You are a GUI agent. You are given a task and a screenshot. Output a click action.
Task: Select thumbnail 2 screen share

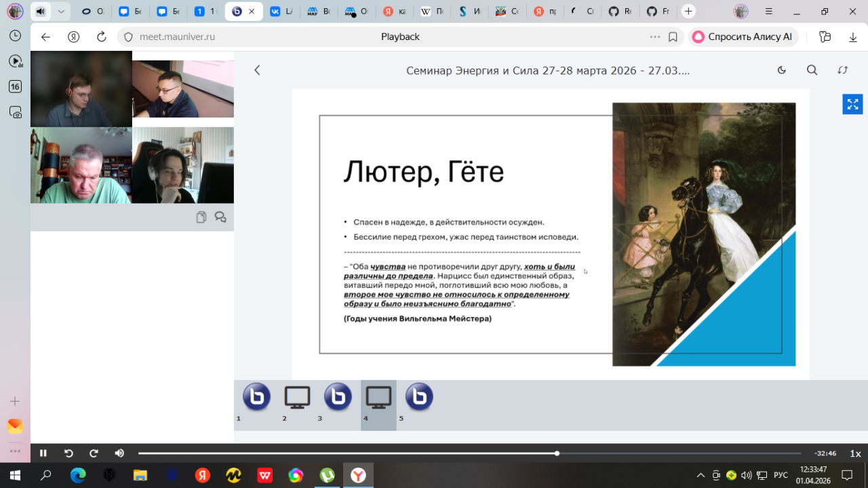pos(297,397)
